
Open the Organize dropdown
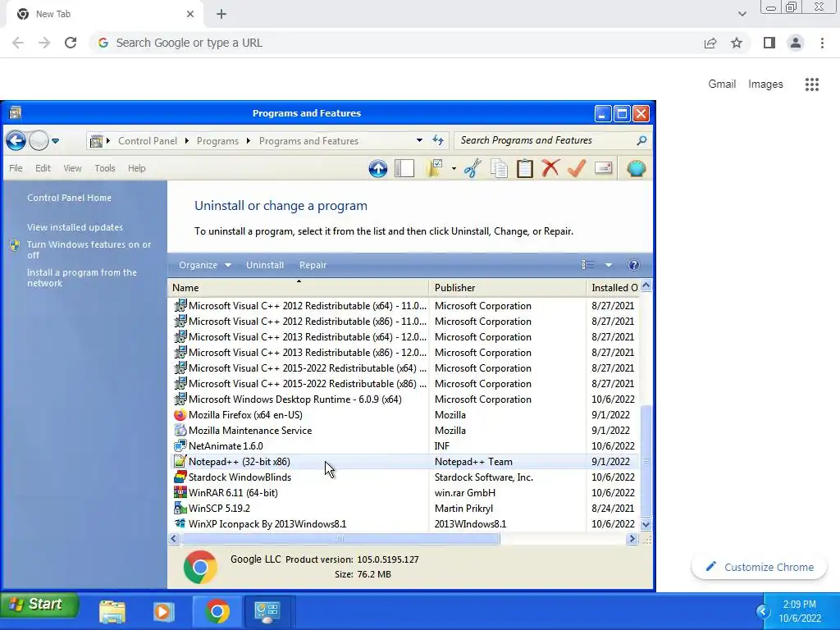[x=204, y=265]
